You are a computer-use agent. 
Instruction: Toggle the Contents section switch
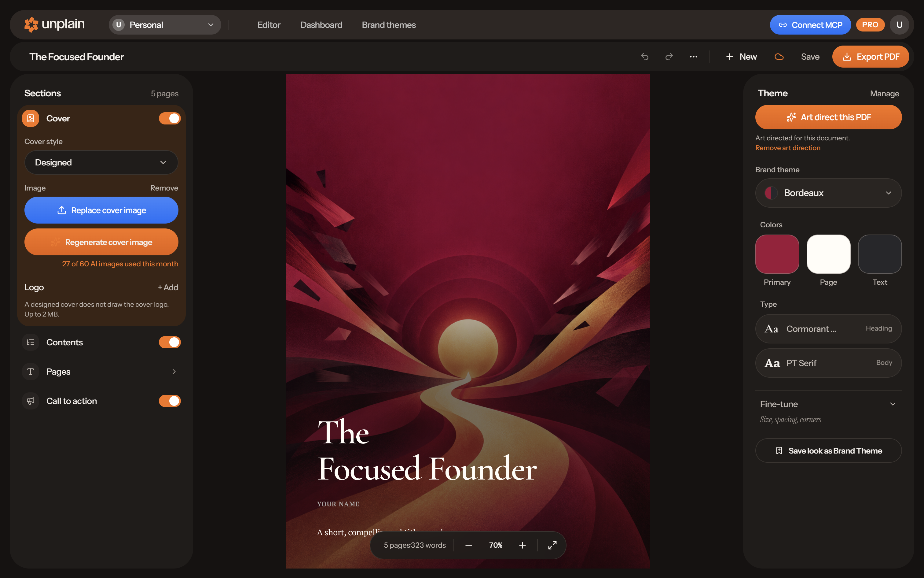coord(170,342)
